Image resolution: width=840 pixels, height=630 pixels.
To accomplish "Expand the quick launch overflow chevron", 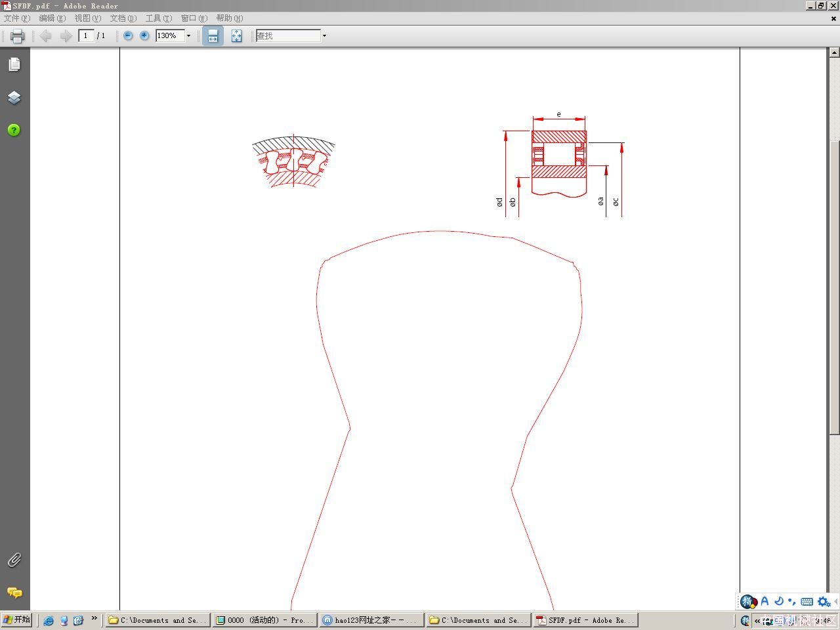I will 94,618.
